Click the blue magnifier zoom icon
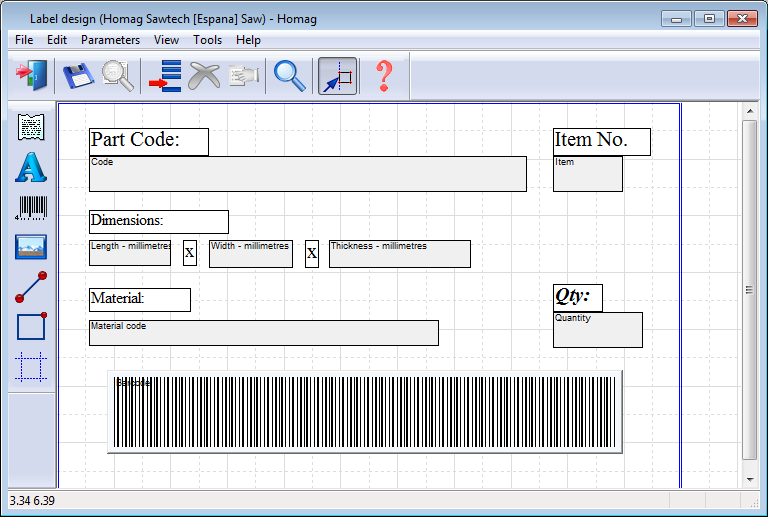 [x=289, y=76]
